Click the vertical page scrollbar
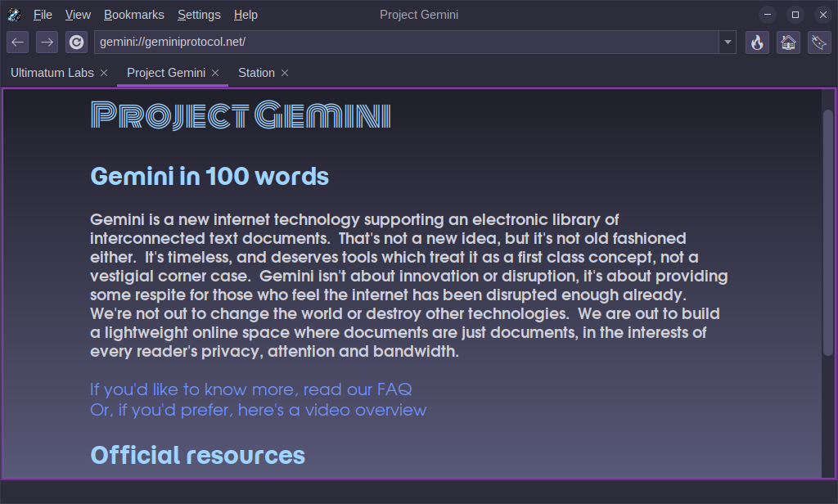This screenshot has width=838, height=504. (827, 233)
